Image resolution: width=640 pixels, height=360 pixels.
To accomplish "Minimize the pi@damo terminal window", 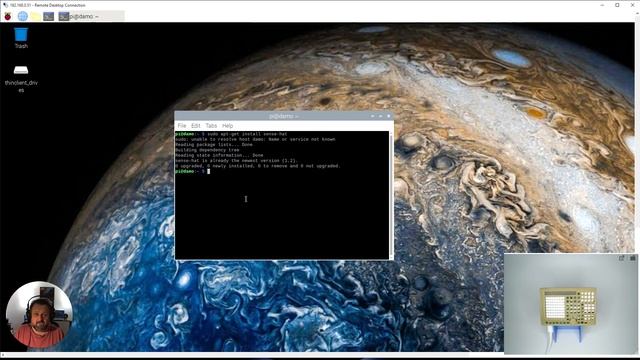I will click(372, 116).
